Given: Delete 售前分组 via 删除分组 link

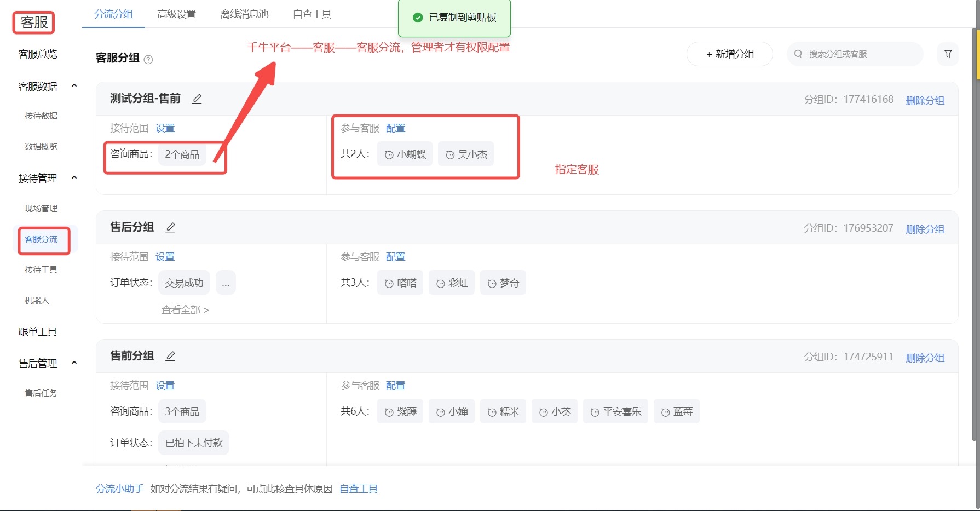Looking at the screenshot, I should (x=925, y=358).
